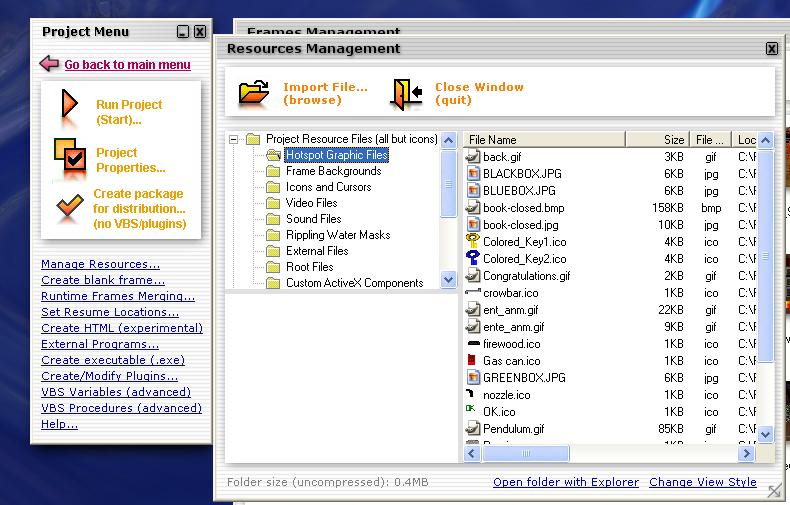Select Icons and Cursors folder
This screenshot has width=790, height=505.
tap(328, 187)
